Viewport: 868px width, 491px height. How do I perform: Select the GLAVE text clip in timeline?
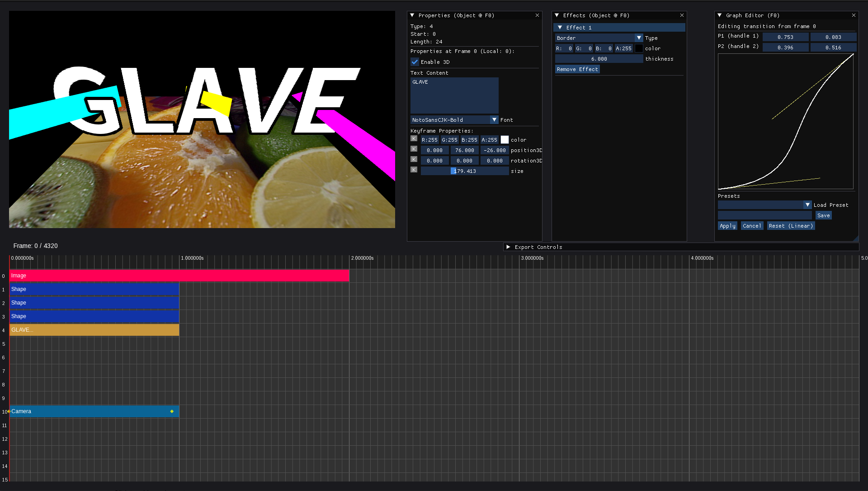pos(94,330)
